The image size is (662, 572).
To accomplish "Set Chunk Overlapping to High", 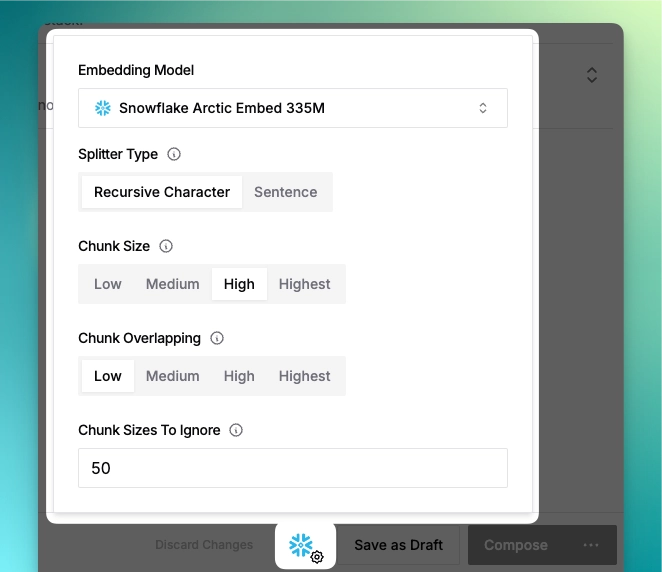I will [239, 376].
